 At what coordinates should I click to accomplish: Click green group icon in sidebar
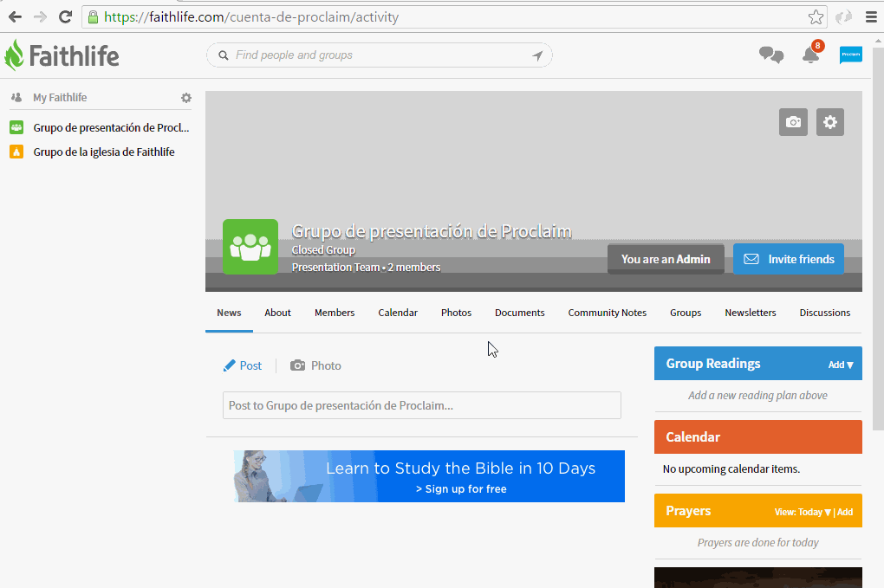[x=16, y=127]
